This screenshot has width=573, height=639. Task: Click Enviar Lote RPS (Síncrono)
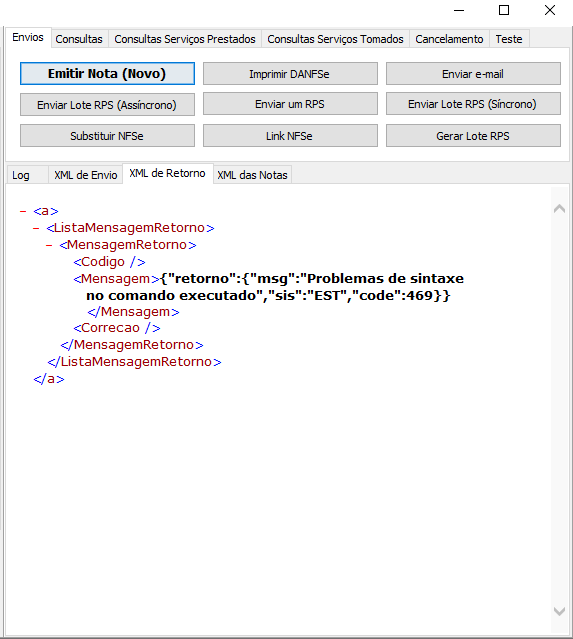(473, 104)
